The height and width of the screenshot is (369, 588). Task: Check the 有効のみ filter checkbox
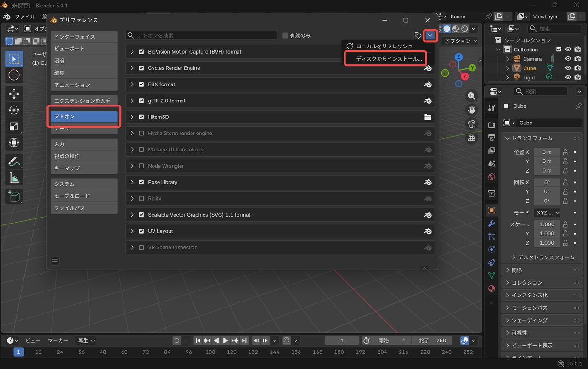[x=285, y=35]
